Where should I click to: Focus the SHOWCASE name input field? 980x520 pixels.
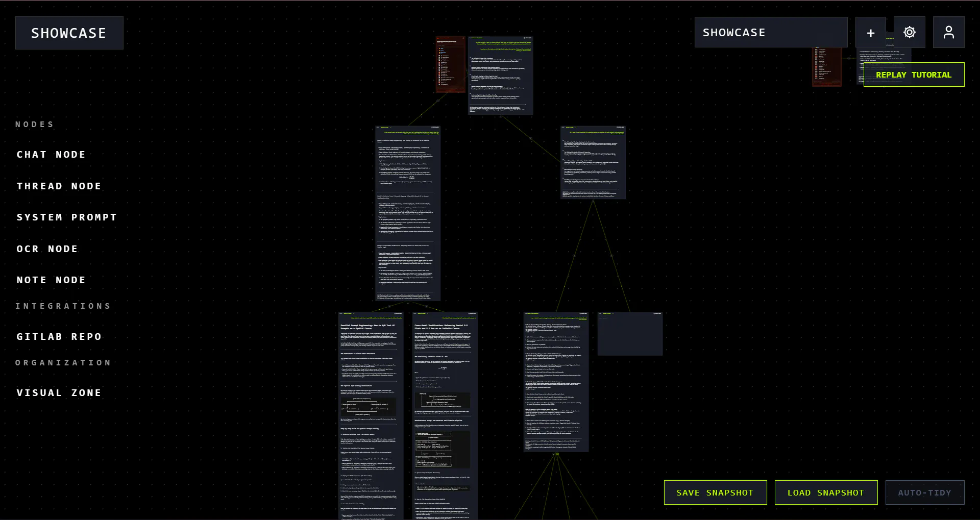771,32
